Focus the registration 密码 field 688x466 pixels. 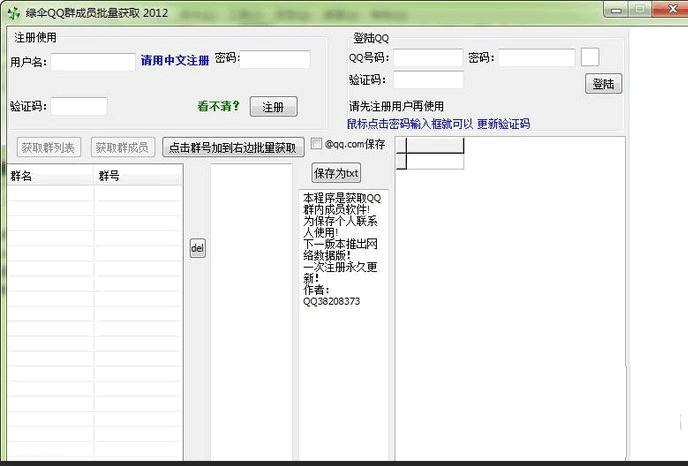pyautogui.click(x=275, y=60)
